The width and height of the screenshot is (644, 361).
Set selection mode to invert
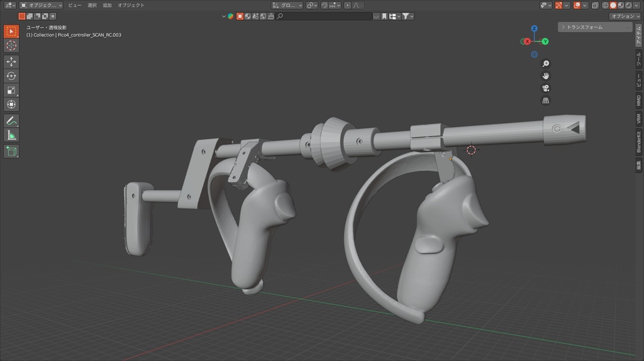point(45,16)
